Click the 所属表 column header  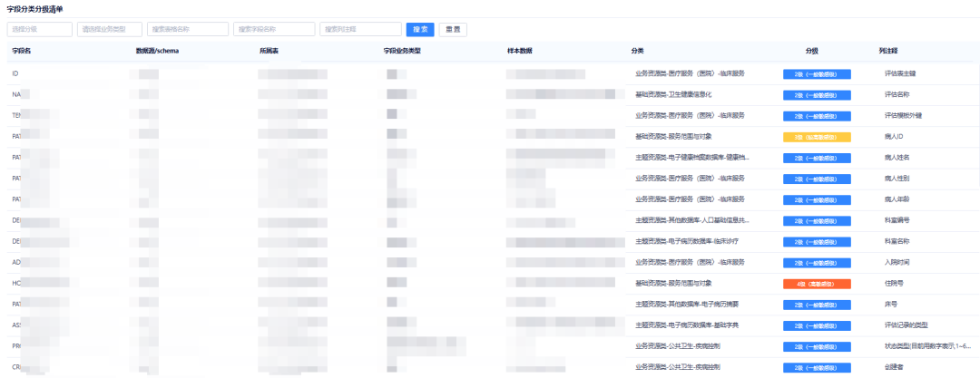[x=269, y=50]
